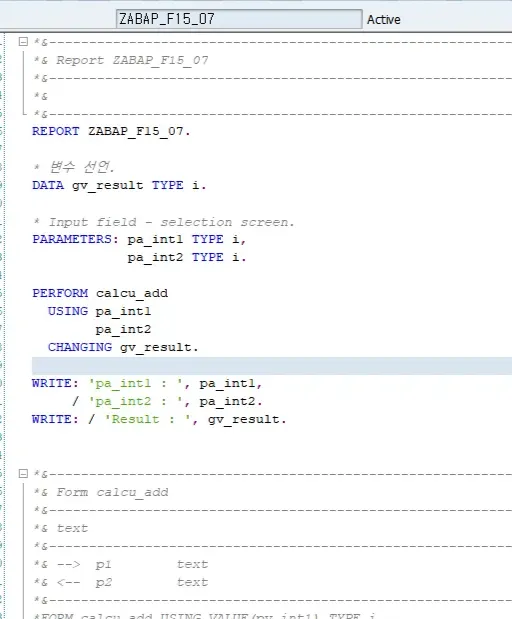Click the / 'pa_int2 : ' write line

(167, 401)
